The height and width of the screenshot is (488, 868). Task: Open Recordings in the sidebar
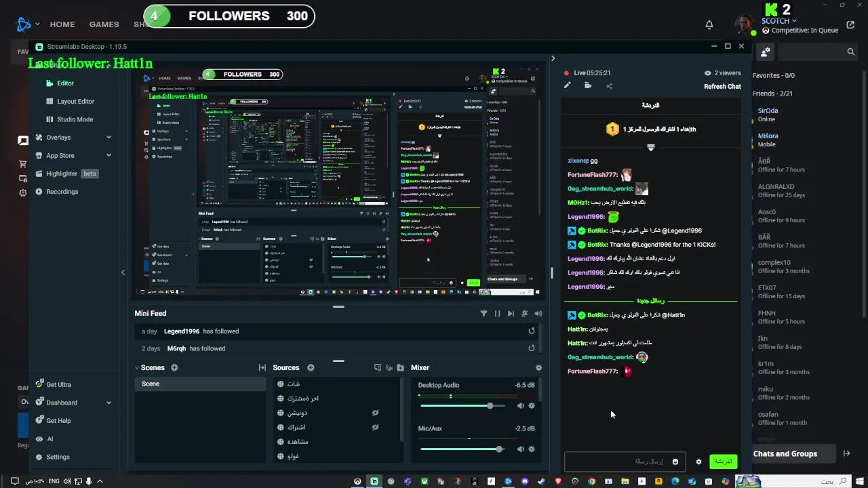coord(62,192)
